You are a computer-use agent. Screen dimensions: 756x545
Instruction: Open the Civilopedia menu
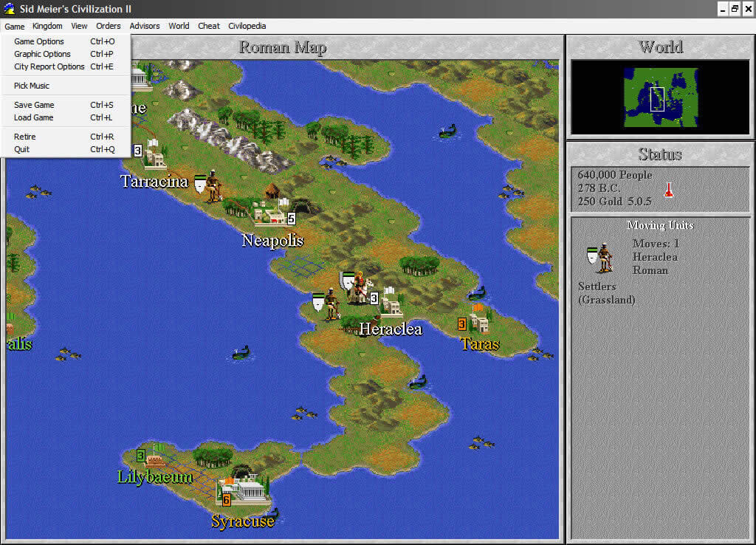click(x=247, y=26)
